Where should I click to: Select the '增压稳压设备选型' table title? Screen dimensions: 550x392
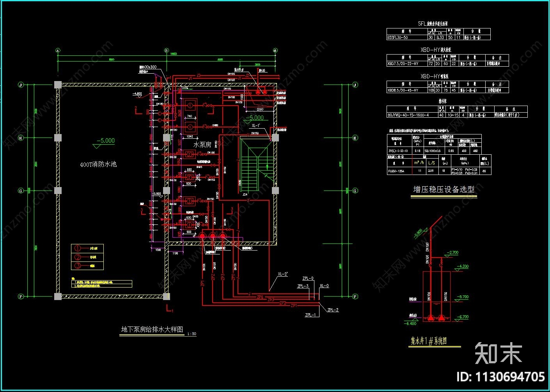[444, 189]
